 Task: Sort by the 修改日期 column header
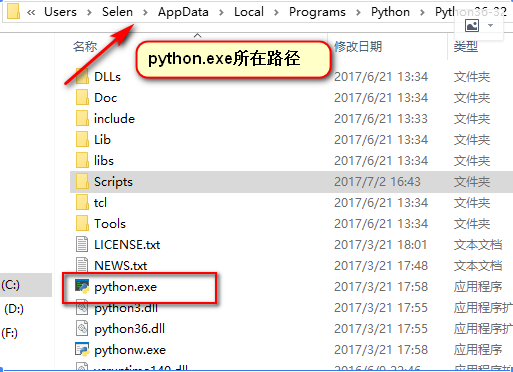click(358, 46)
